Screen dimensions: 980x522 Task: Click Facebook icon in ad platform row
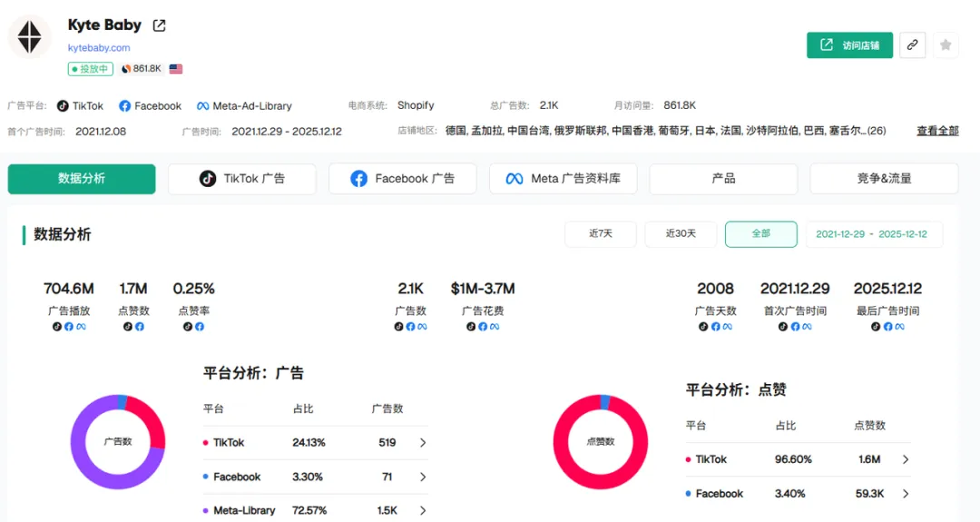click(125, 105)
